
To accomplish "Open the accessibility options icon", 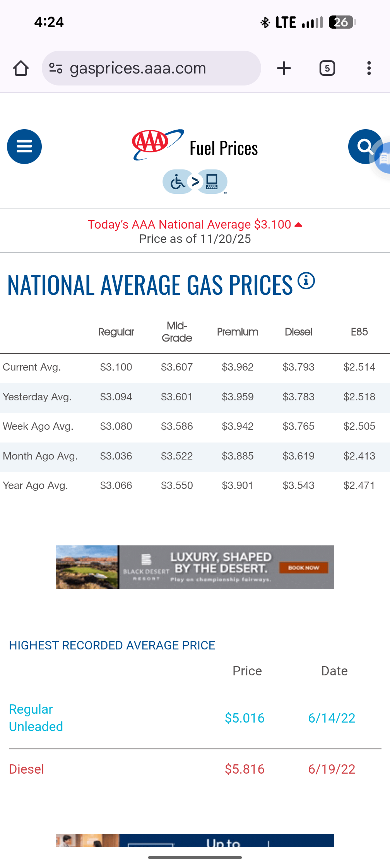I will pyautogui.click(x=195, y=181).
